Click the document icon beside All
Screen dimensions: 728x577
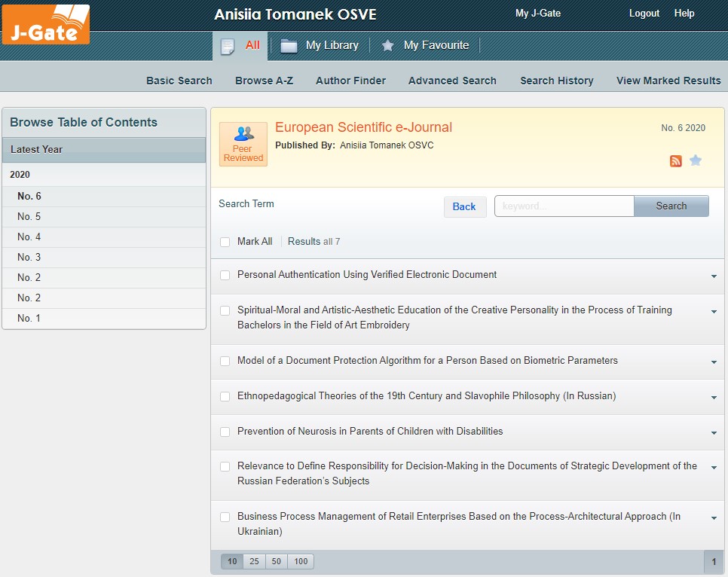[x=227, y=46]
